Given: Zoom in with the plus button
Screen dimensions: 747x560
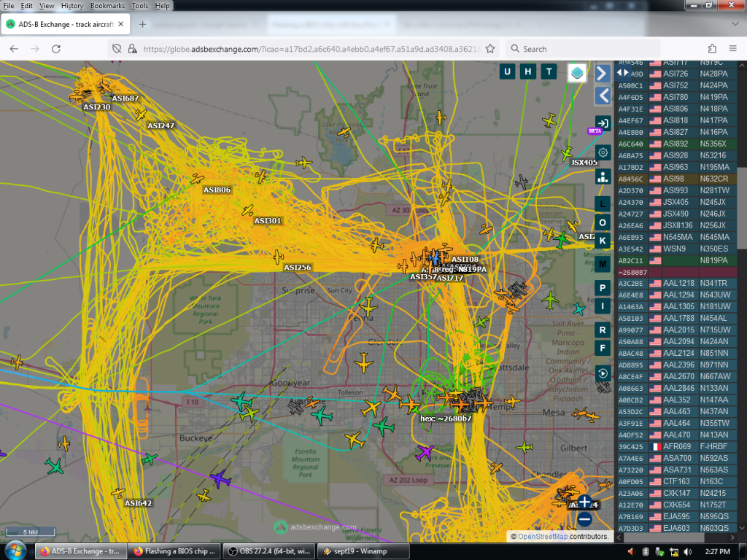Looking at the screenshot, I should [x=584, y=502].
